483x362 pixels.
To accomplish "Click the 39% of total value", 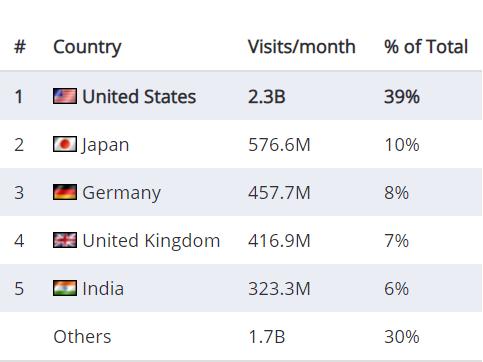I will (402, 97).
